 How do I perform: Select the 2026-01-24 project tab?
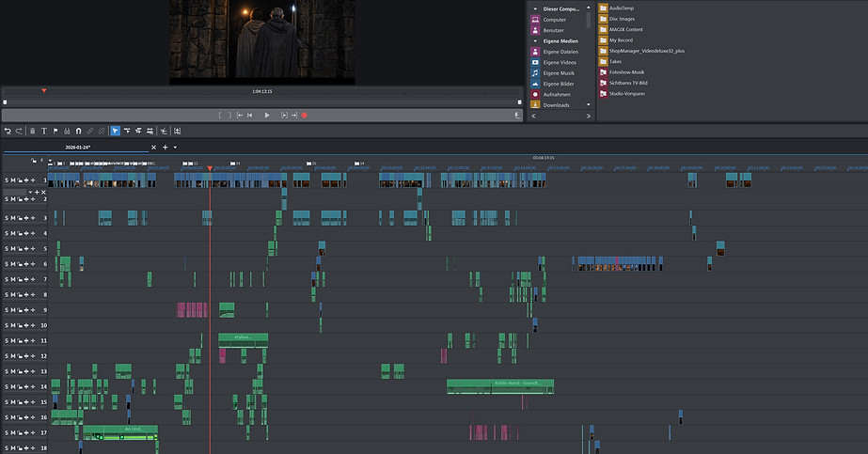(x=77, y=148)
